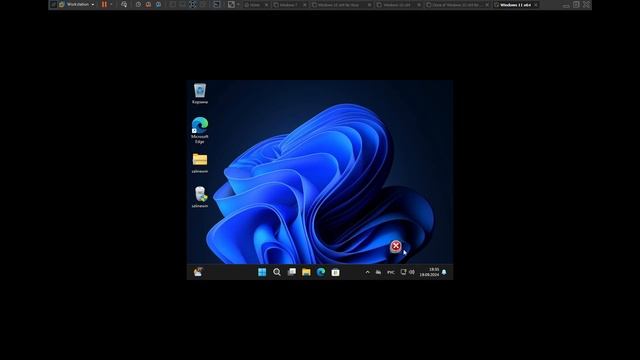This screenshot has width=640, height=360.
Task: Expand the power options arrow beside pause
Action: [111, 4]
